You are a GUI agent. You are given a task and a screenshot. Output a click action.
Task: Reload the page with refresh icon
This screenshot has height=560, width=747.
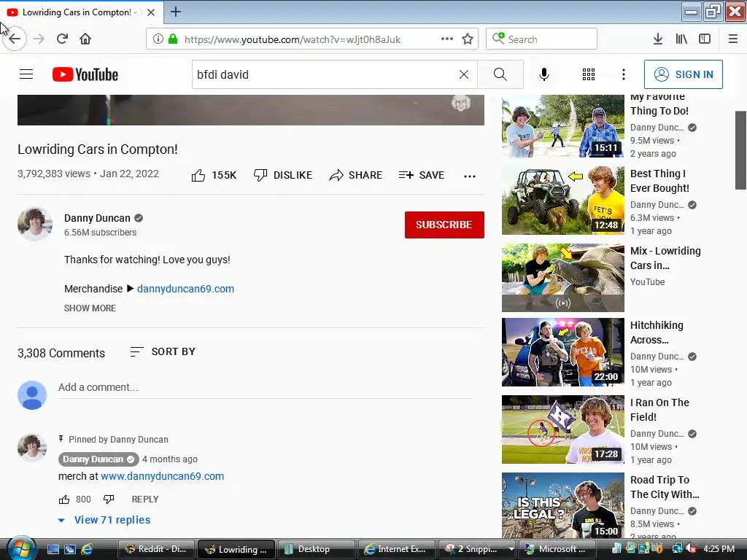coord(62,39)
